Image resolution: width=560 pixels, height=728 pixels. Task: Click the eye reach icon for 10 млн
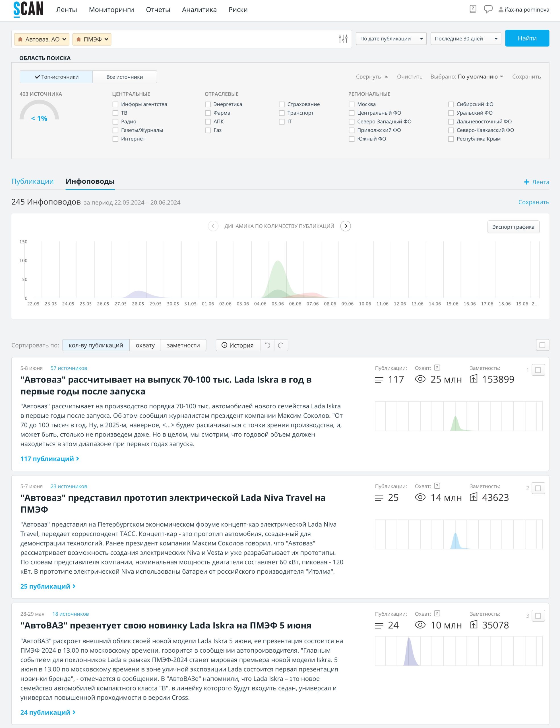(x=420, y=625)
